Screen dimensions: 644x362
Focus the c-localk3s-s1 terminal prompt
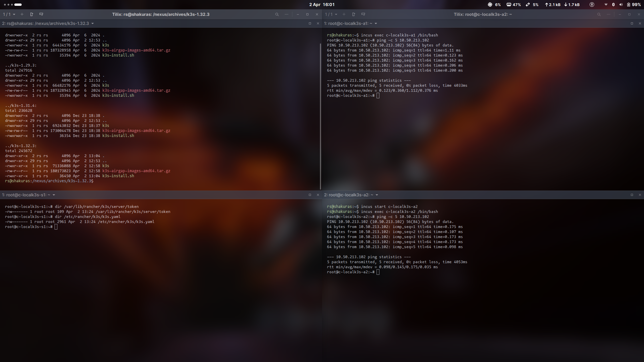coord(31,227)
